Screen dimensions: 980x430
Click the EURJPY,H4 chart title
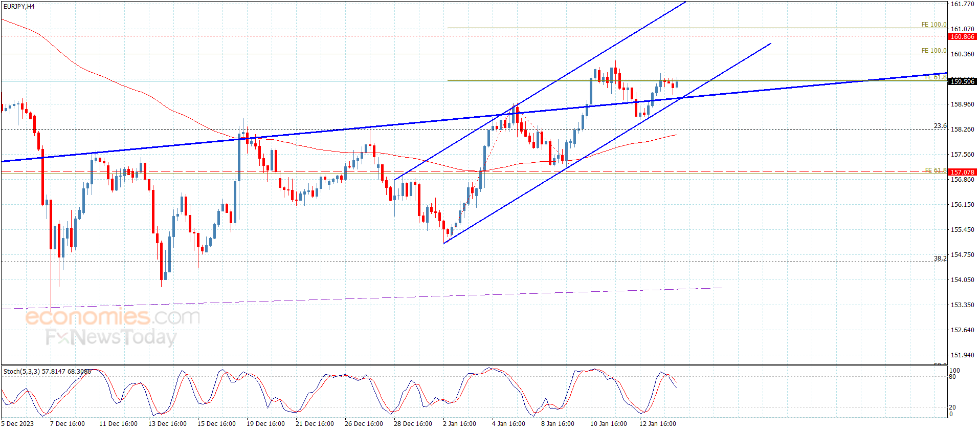click(19, 7)
